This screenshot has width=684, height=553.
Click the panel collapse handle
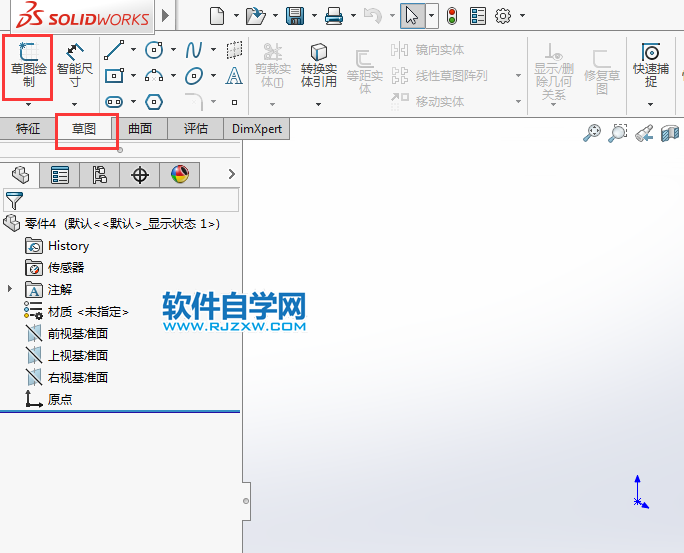pos(246,501)
